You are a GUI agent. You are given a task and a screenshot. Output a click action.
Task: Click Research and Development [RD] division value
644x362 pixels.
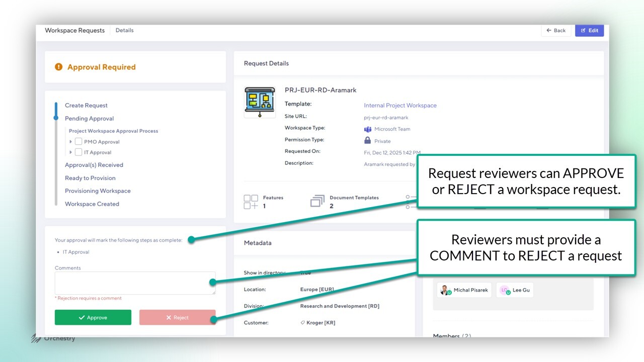pyautogui.click(x=340, y=306)
